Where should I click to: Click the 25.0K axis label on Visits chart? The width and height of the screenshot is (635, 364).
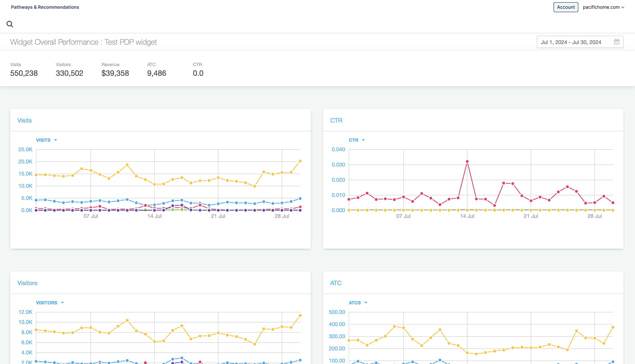(25, 150)
